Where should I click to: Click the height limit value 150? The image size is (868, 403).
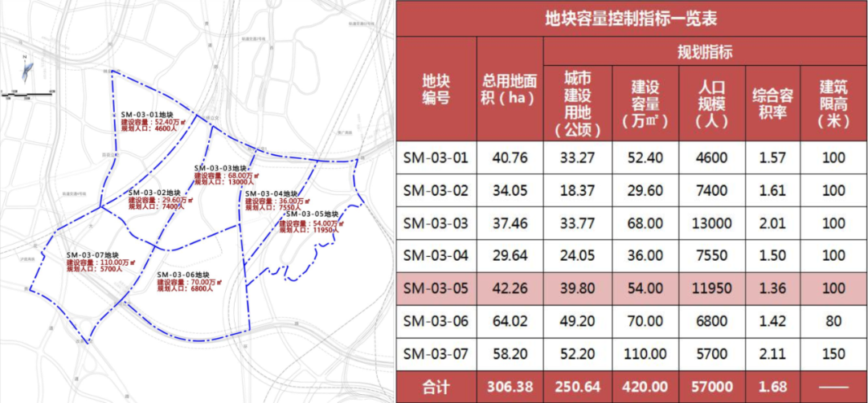click(833, 354)
